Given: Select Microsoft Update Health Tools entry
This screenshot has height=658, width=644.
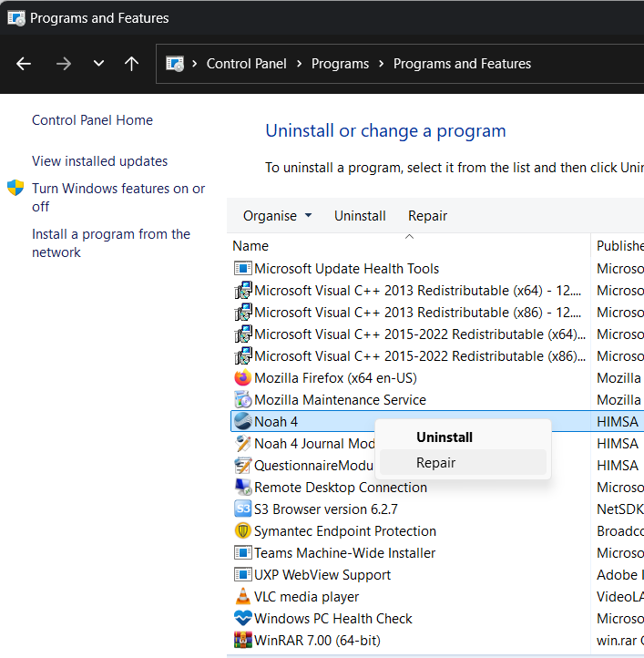Looking at the screenshot, I should 346,269.
